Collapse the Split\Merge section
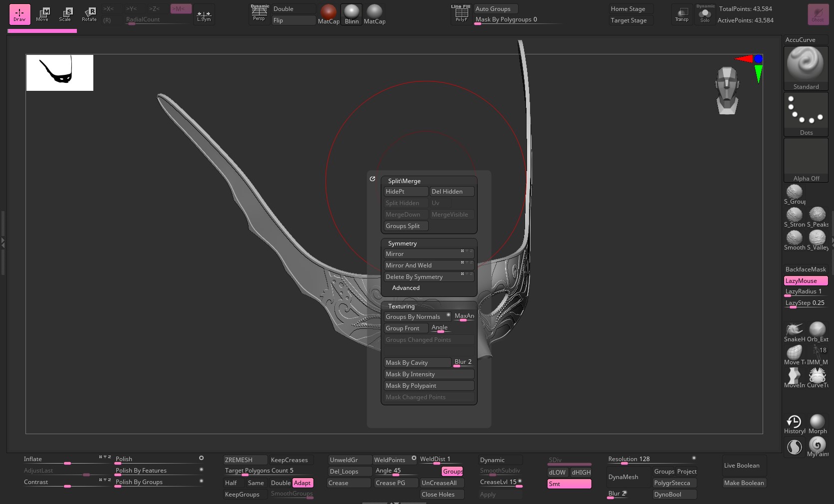 pos(404,181)
